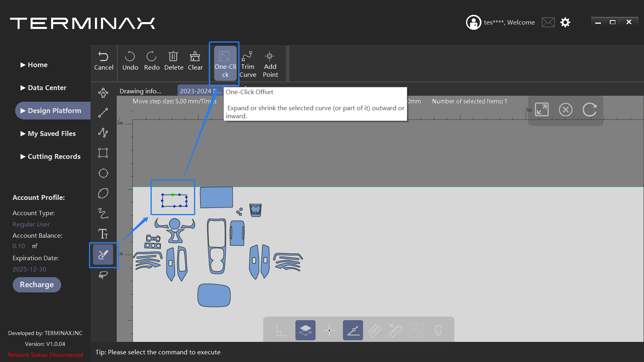Select the rectangle drawing tool
644x362 pixels.
[x=103, y=153]
